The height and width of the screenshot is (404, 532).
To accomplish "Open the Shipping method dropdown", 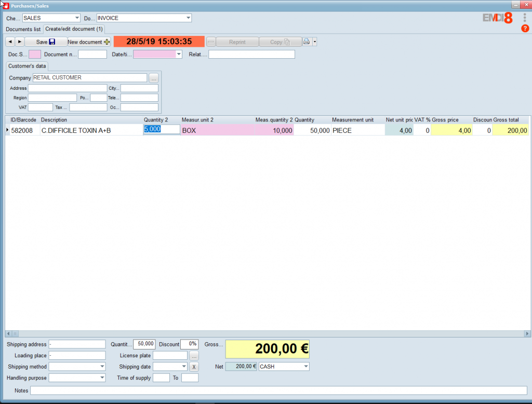I will [102, 367].
